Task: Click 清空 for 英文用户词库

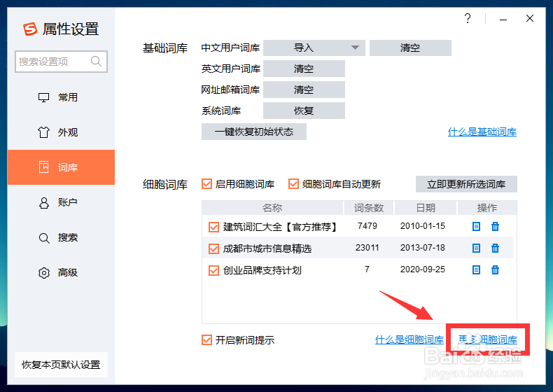Action: (304, 69)
